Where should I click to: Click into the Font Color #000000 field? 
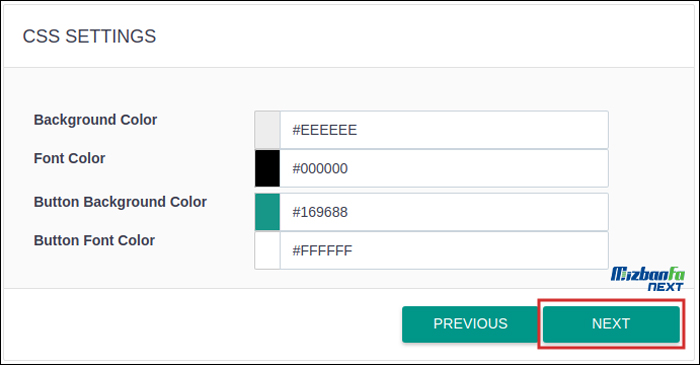444,168
